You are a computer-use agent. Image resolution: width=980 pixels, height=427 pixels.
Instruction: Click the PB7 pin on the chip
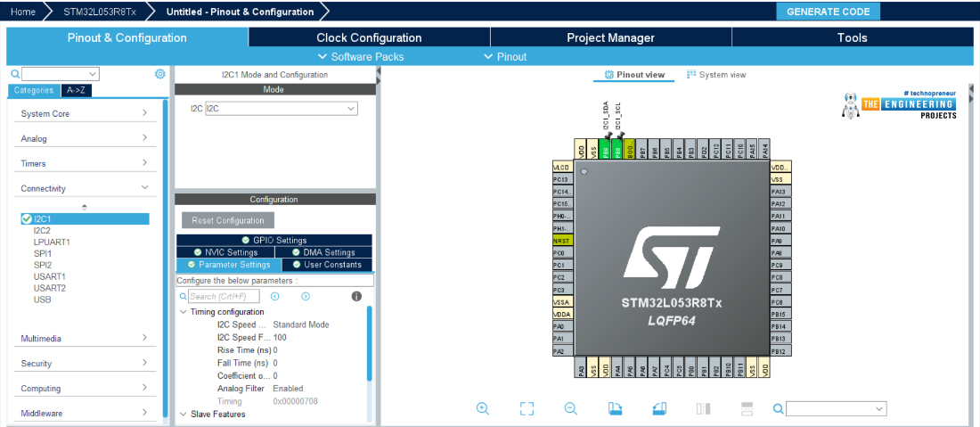[641, 148]
